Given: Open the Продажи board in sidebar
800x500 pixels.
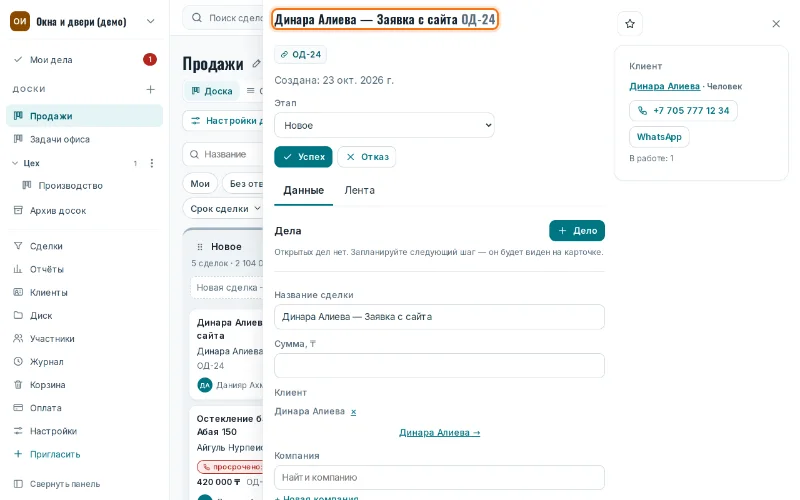Looking at the screenshot, I should [84, 116].
